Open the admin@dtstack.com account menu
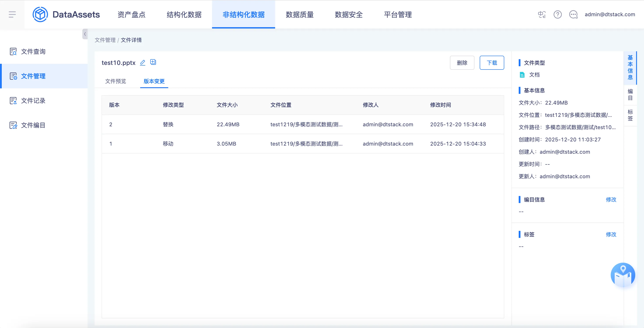Viewport: 644px width, 328px height. [x=609, y=14]
